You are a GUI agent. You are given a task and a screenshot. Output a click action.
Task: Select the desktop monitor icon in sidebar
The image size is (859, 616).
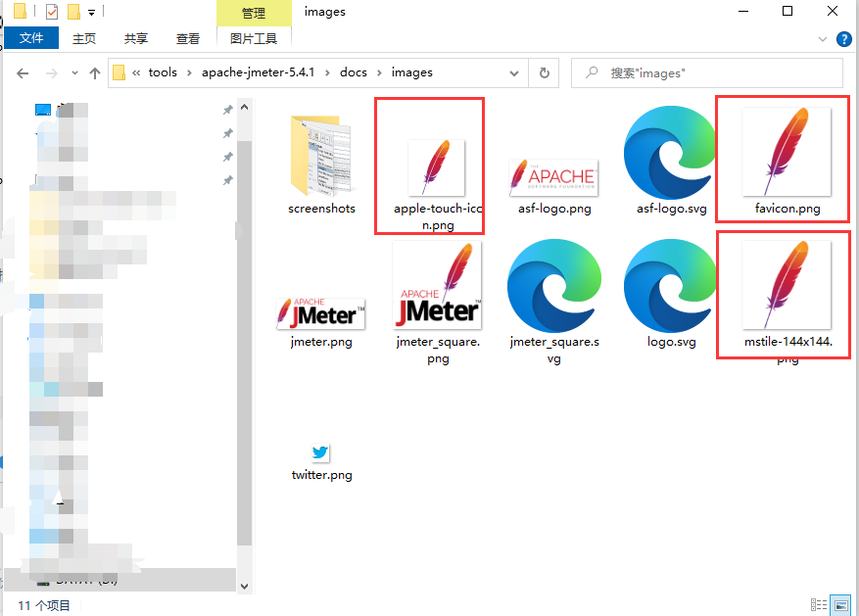43,110
